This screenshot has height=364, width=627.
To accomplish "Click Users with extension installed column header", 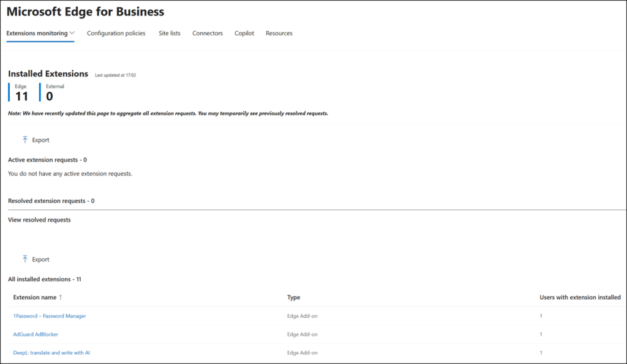I will [x=580, y=297].
